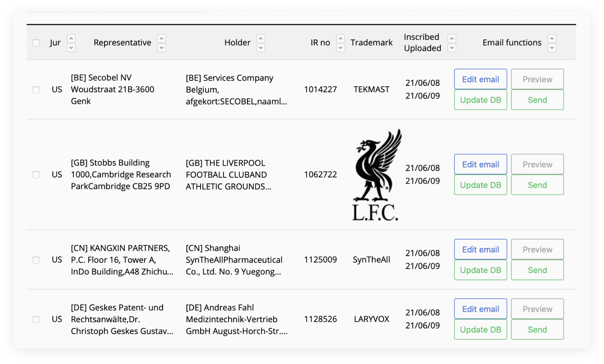Sort Jur column descending with down arrow
The height and width of the screenshot is (364, 604).
pos(71,47)
